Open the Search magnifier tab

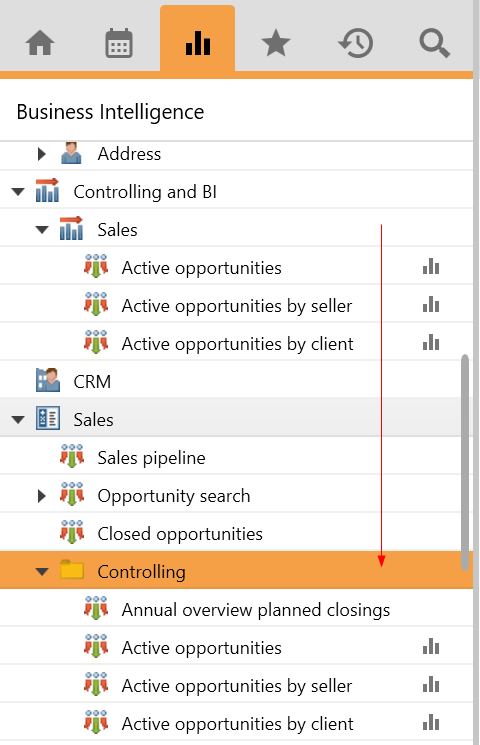pos(434,43)
